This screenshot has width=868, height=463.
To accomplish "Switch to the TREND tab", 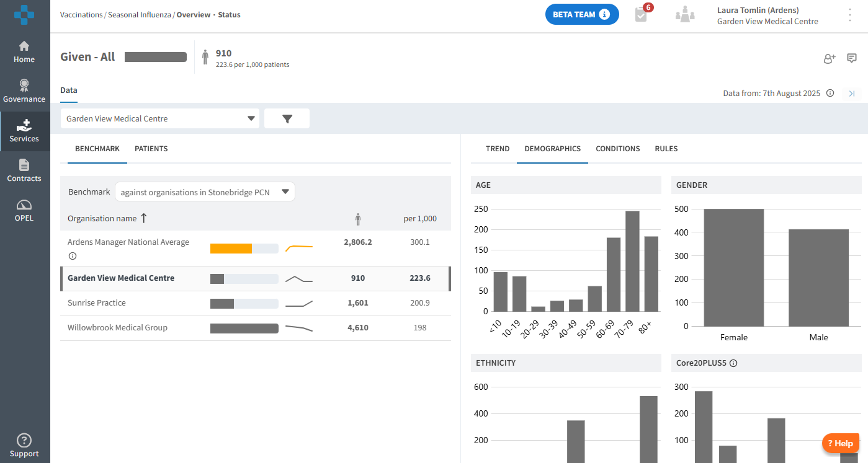I will 498,149.
